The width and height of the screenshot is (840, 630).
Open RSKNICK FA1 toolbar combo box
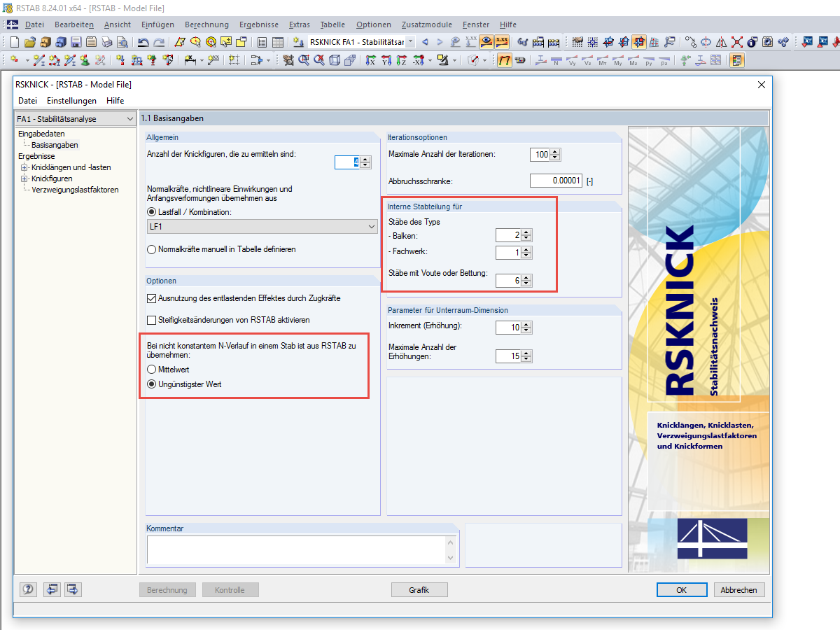[362, 42]
